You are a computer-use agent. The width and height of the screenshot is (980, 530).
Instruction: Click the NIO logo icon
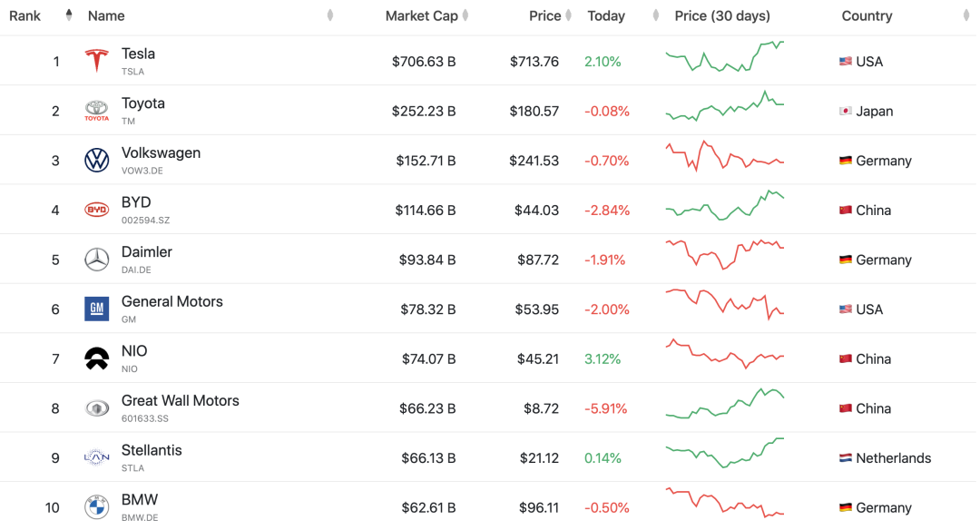click(x=96, y=358)
